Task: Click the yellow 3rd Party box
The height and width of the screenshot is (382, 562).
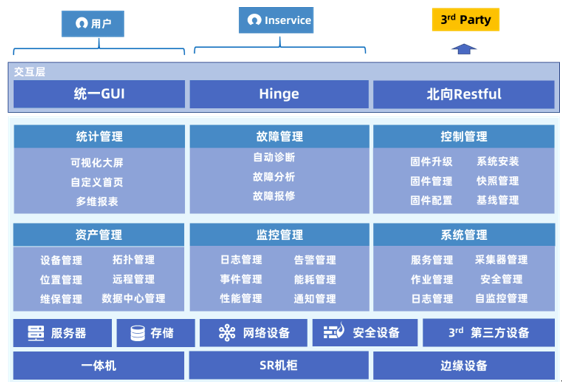Action: click(x=465, y=19)
